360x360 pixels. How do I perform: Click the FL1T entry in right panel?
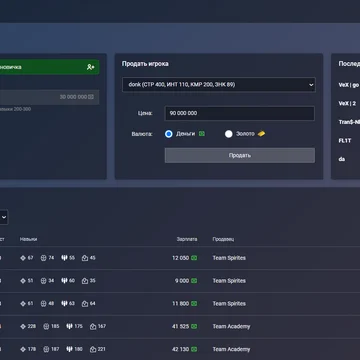[x=345, y=141]
